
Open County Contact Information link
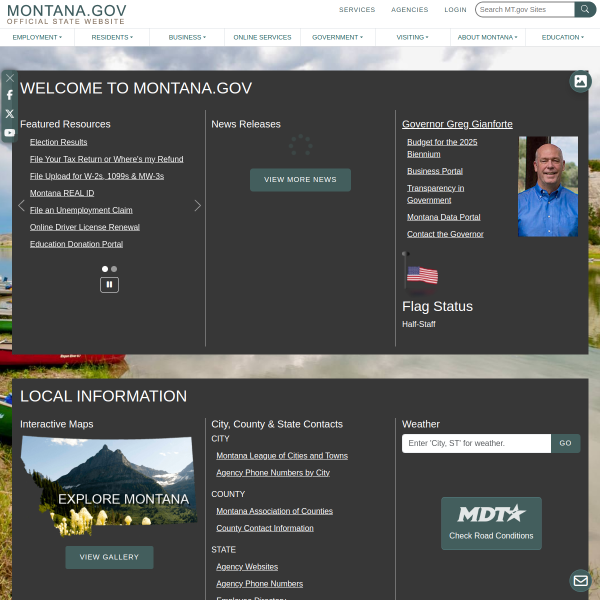265,528
